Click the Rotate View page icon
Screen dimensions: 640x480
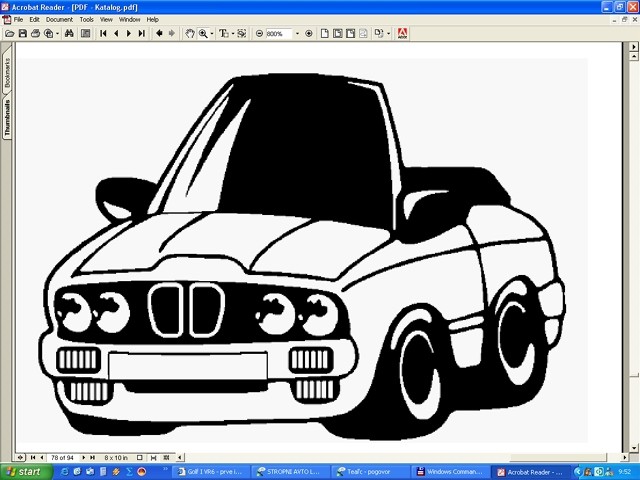(x=379, y=33)
